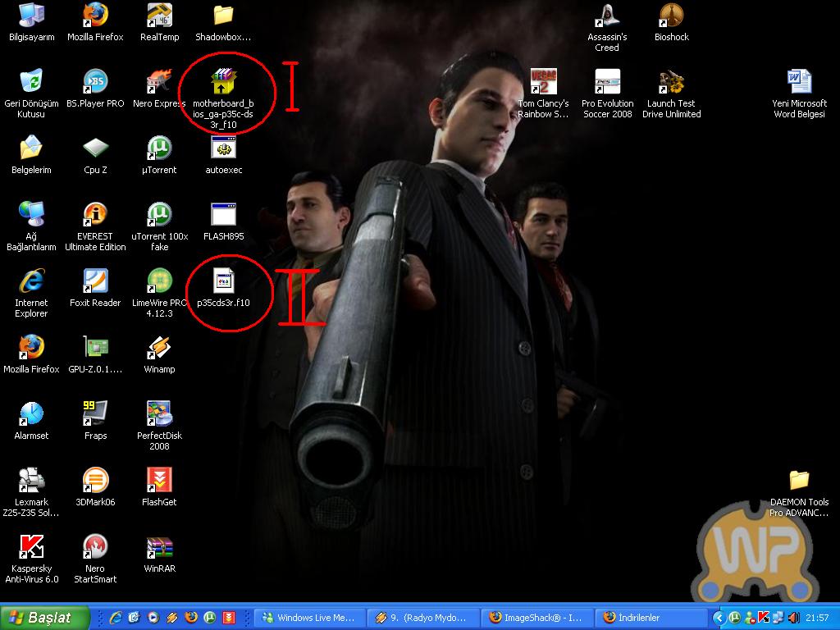Open µTorrent desktop shortcut
The image size is (840, 630).
160,155
